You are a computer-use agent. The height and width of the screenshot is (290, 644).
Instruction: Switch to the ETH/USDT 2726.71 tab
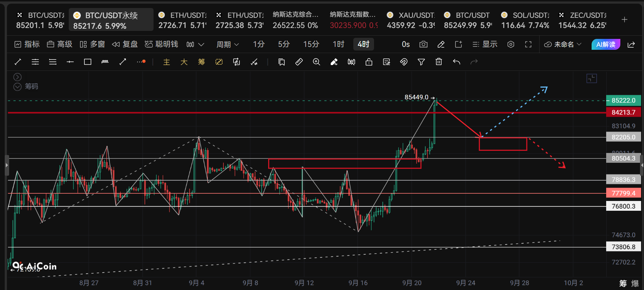[x=183, y=20]
